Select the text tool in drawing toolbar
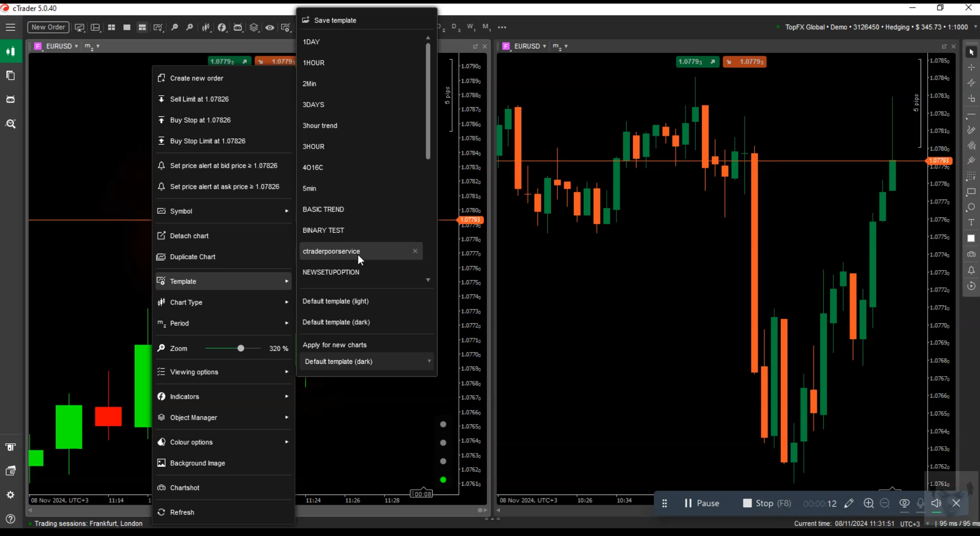The image size is (980, 536). pos(971,223)
